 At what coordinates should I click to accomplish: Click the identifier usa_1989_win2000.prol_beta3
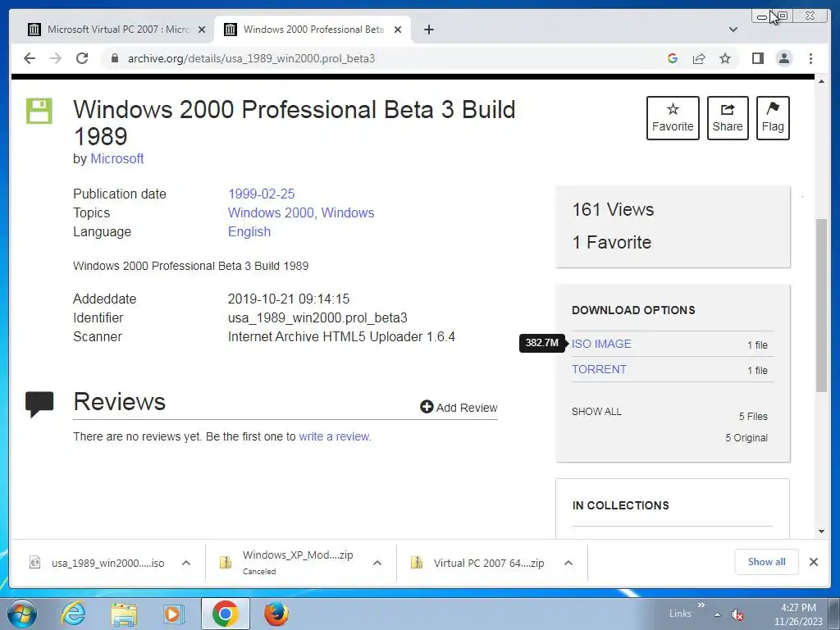(x=317, y=317)
